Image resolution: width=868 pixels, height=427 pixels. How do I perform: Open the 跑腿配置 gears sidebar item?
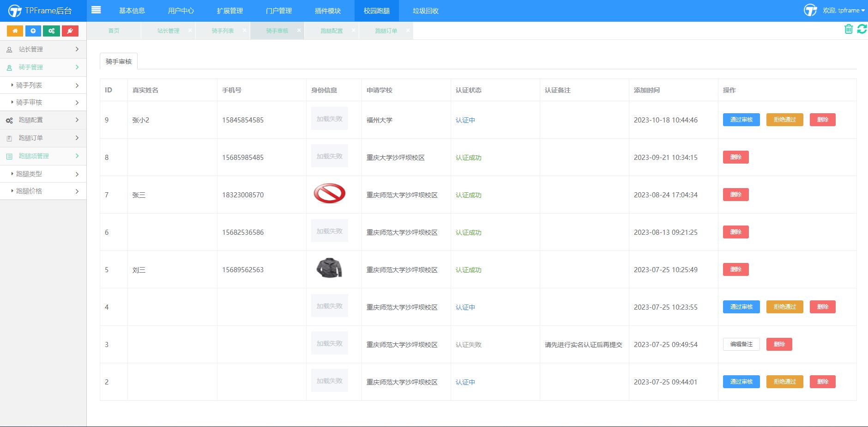43,120
